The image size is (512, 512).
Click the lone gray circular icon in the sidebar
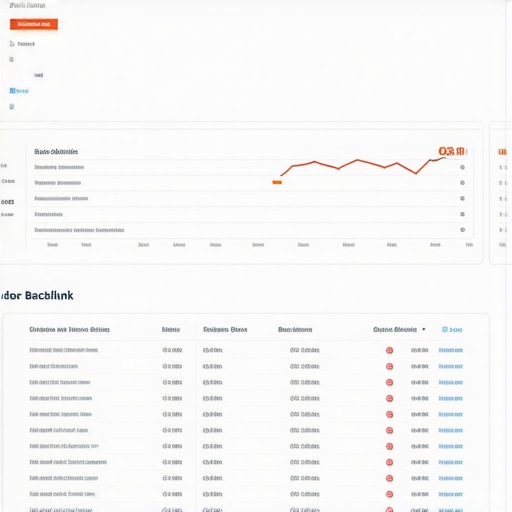[x=12, y=59]
